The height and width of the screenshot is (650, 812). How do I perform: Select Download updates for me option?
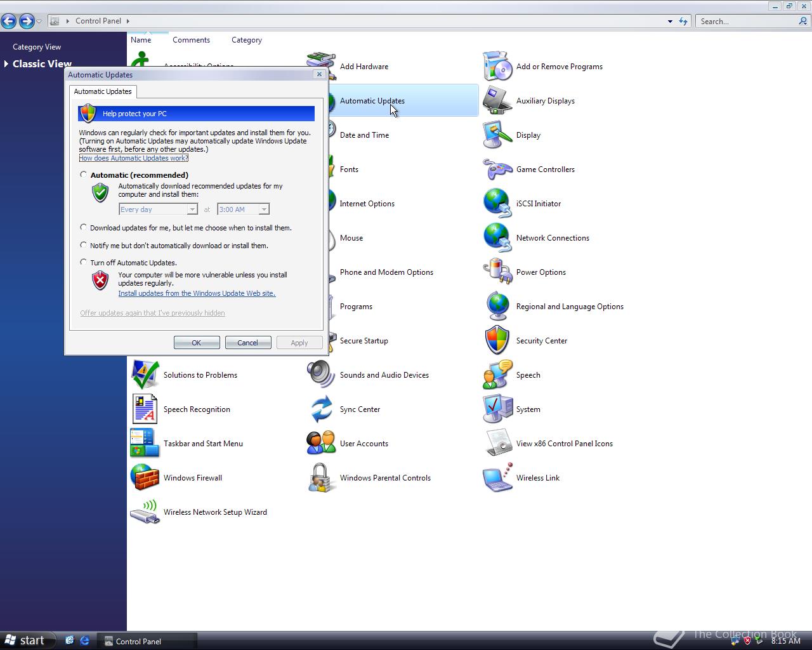(x=83, y=227)
